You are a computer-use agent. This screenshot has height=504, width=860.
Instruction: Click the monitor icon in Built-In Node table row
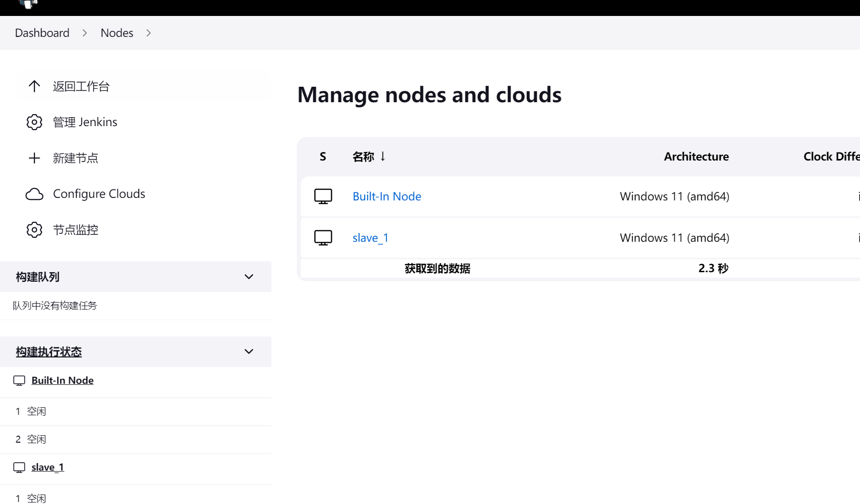pyautogui.click(x=323, y=196)
